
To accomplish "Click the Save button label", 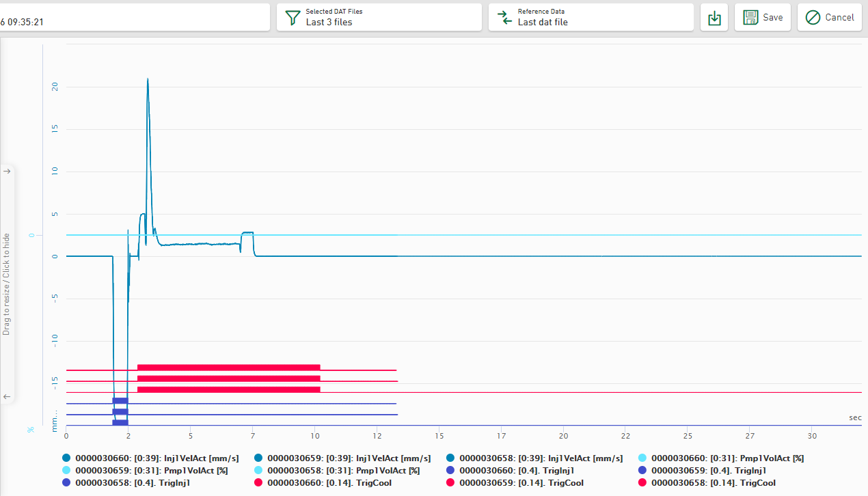I will click(x=773, y=17).
